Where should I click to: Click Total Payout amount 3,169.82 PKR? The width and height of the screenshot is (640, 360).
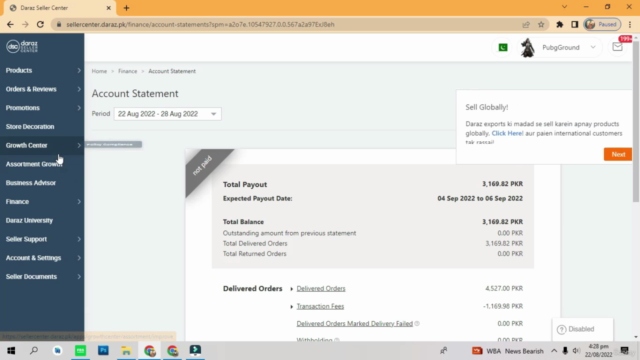[502, 184]
